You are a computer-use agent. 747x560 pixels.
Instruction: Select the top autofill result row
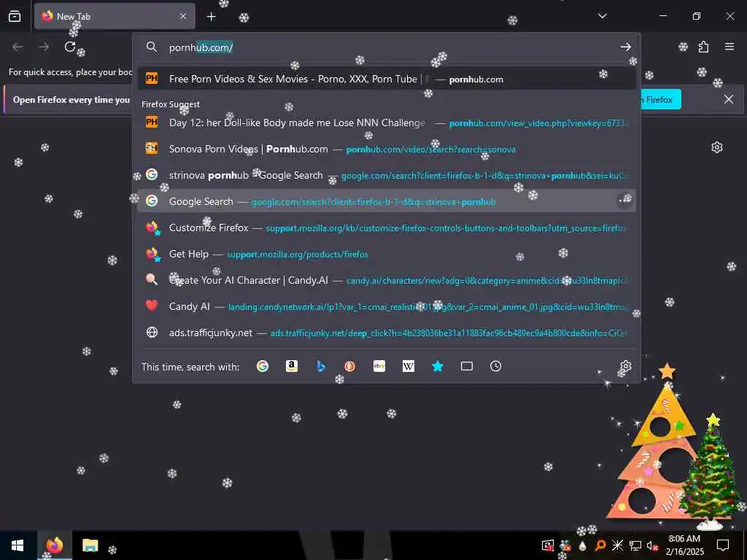[387, 79]
